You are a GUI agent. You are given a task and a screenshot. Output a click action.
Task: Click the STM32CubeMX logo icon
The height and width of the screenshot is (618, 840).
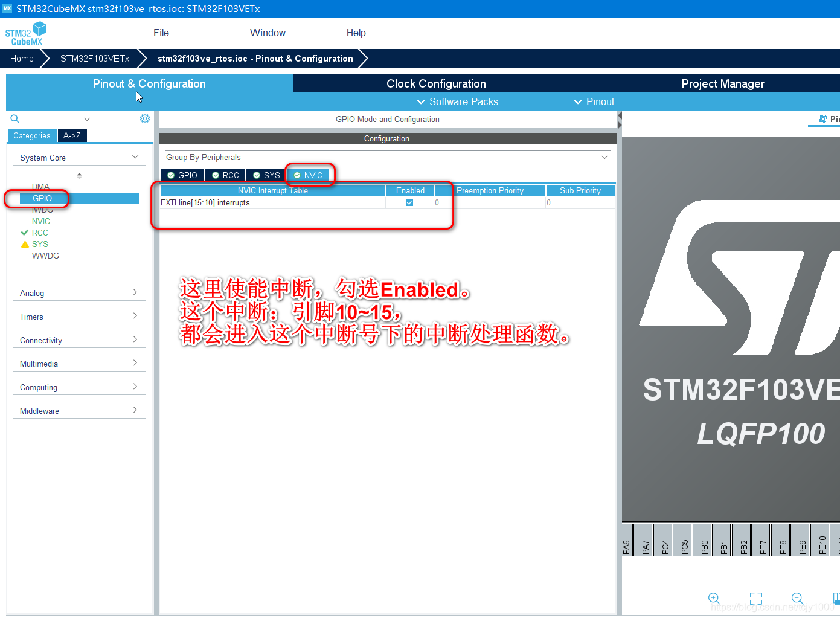coord(25,34)
